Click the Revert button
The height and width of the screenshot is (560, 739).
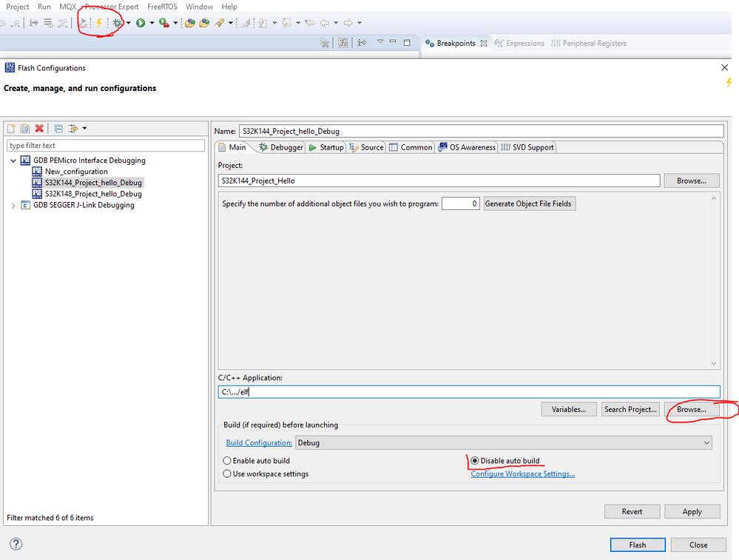pyautogui.click(x=632, y=511)
